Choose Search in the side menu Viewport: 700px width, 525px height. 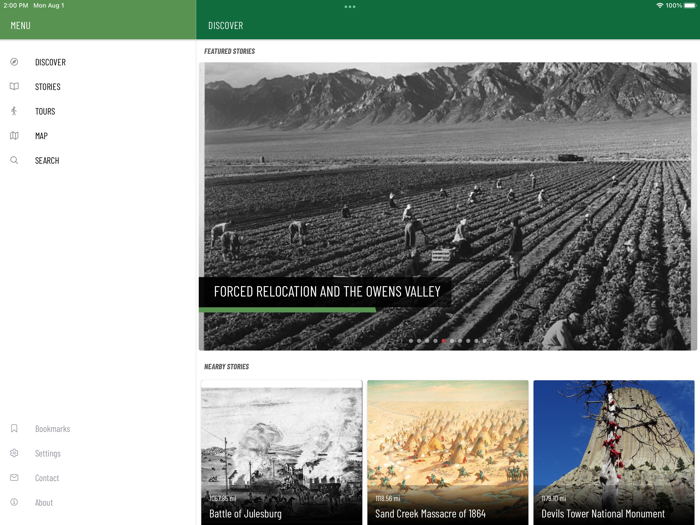(47, 161)
